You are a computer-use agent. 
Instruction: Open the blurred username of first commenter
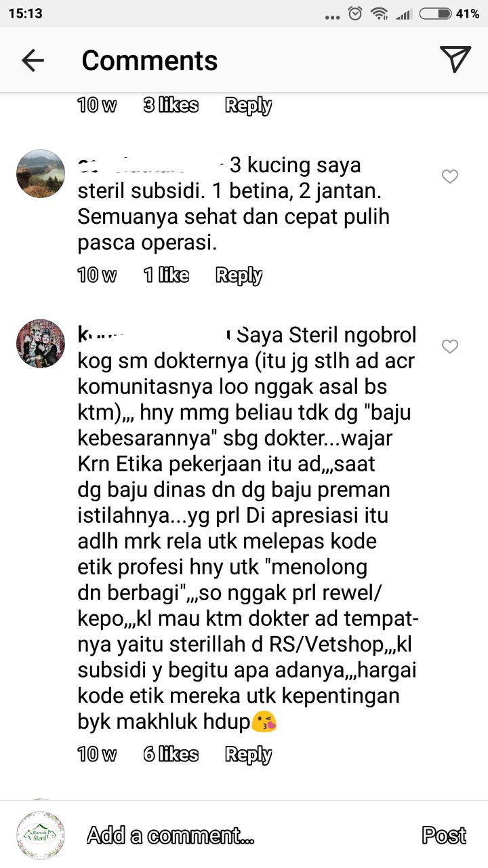151,165
